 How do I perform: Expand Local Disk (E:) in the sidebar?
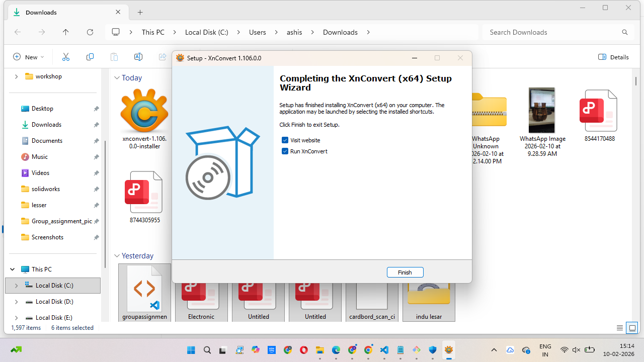16,318
